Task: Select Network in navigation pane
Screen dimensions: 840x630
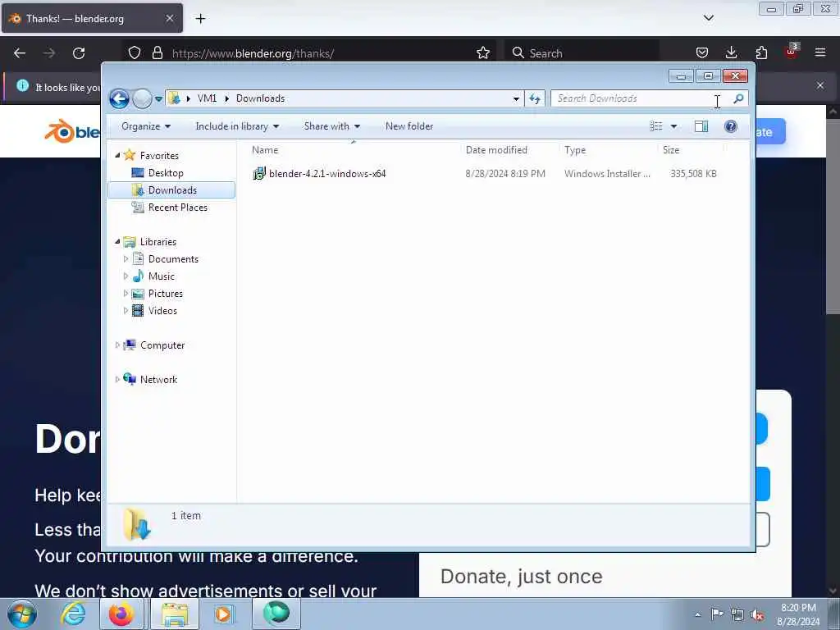Action: point(158,379)
